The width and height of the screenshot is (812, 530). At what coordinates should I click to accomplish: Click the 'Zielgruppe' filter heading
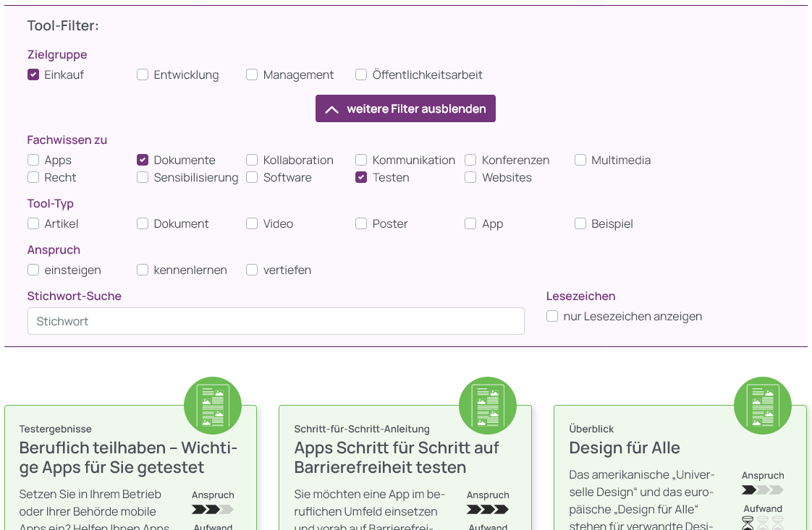click(x=57, y=54)
